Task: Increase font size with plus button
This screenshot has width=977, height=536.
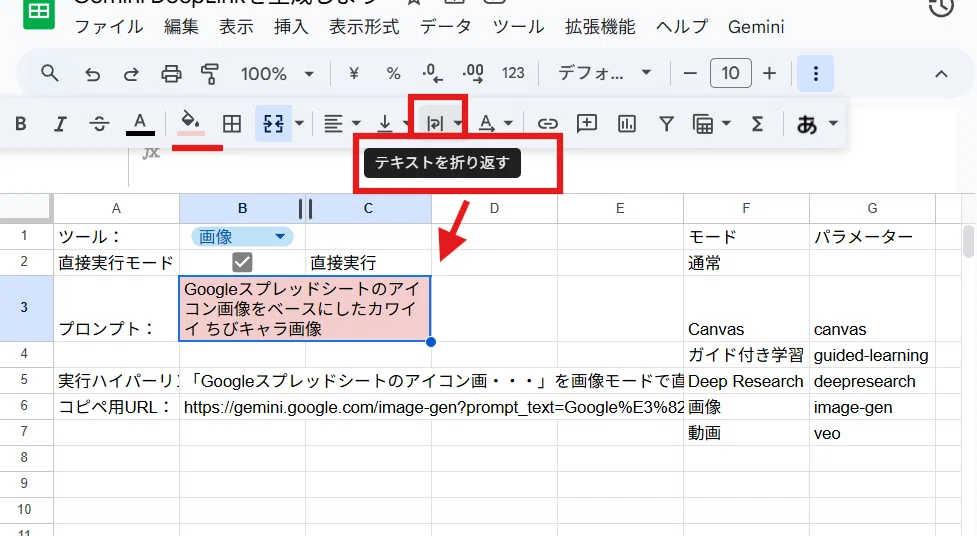Action: pyautogui.click(x=770, y=74)
